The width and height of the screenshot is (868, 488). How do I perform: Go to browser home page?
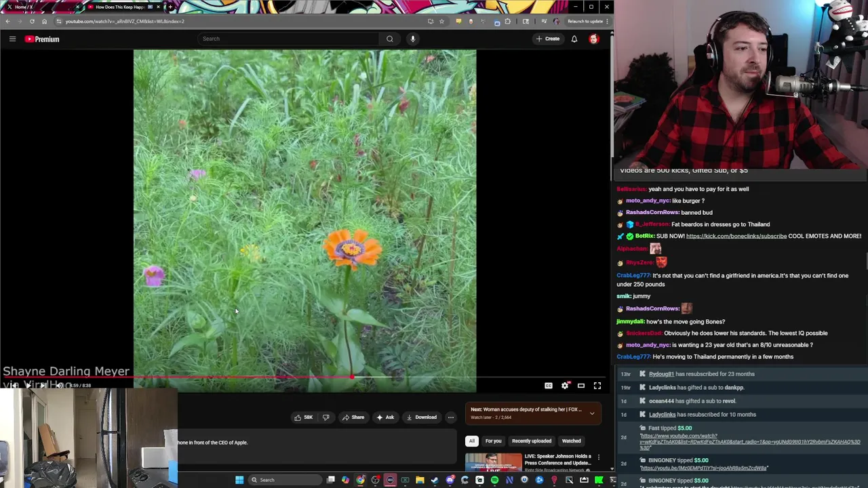coord(45,21)
